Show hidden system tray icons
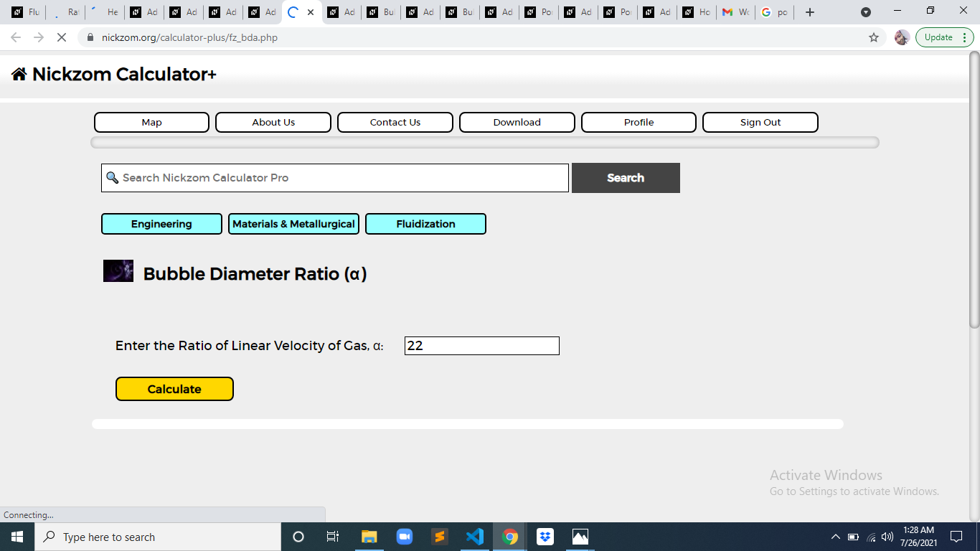This screenshot has height=551, width=980. 835,537
